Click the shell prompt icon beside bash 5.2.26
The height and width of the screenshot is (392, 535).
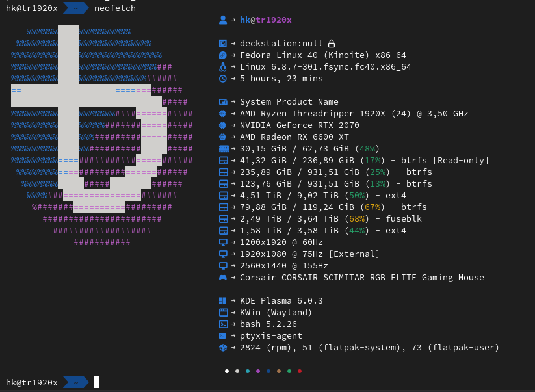[223, 324]
